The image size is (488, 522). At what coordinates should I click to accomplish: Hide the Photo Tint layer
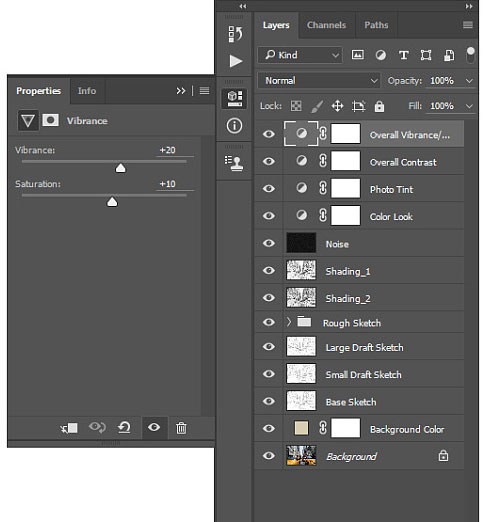[x=269, y=189]
